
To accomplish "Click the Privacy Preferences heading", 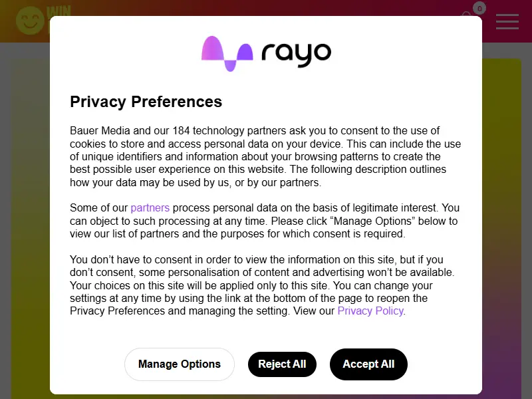I will pyautogui.click(x=146, y=102).
